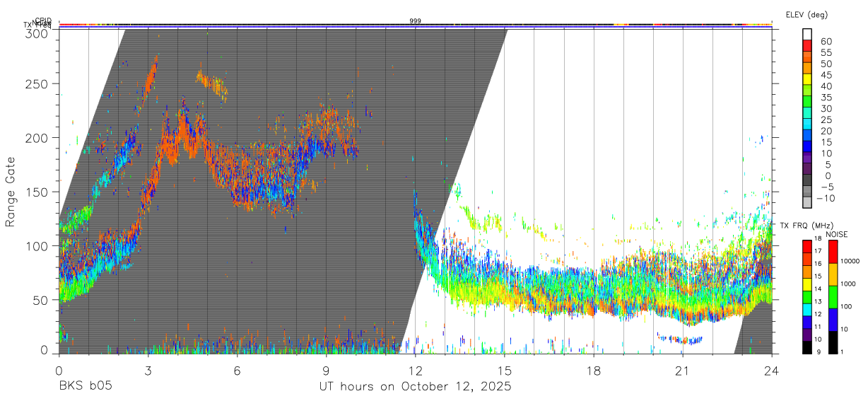Click the black bottom swatch of TX FRQ colorbar
This screenshot has height=401, width=868.
point(807,347)
